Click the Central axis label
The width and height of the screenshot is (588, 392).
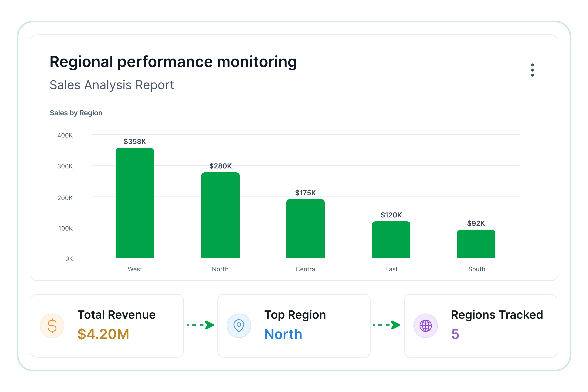[306, 269]
